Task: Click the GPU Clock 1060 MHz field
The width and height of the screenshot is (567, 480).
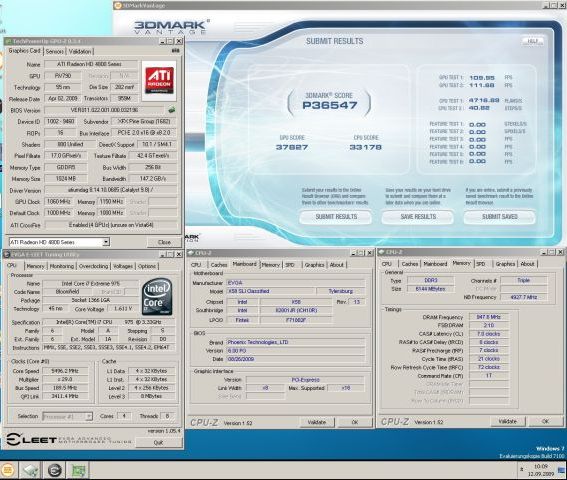Action: (58, 201)
